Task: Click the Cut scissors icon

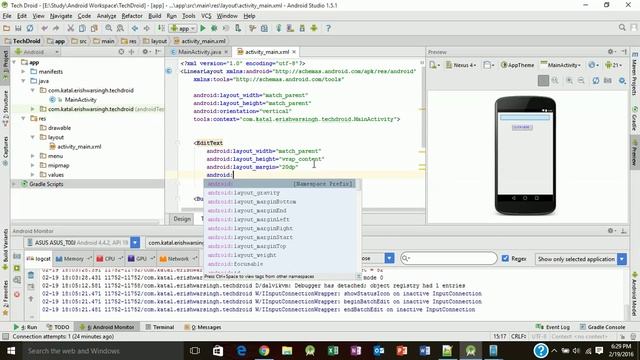Action: 71,28
